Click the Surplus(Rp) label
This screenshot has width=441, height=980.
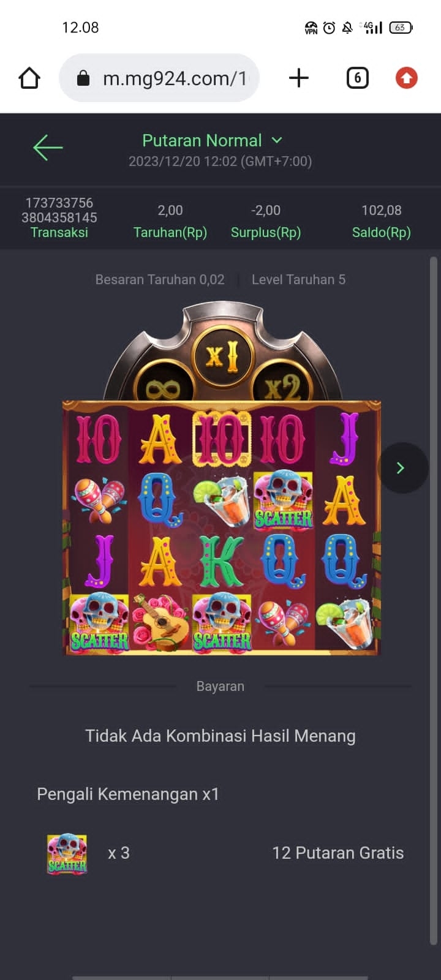coord(266,232)
